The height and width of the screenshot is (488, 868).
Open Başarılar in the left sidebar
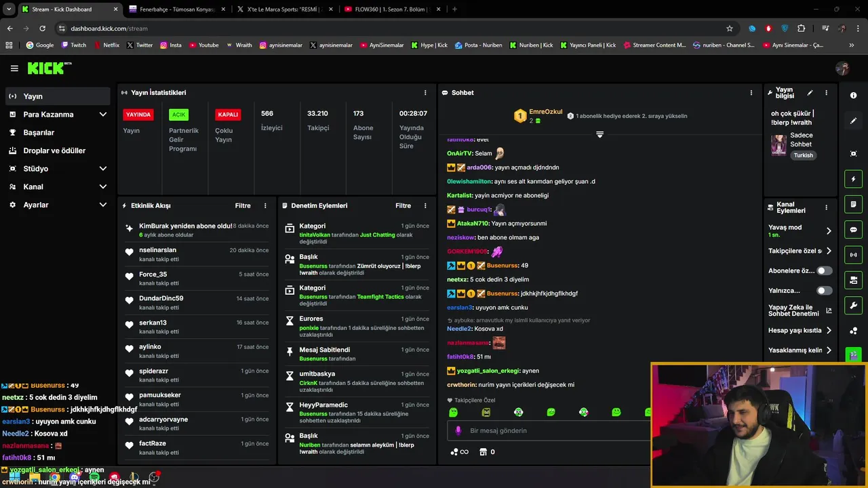(x=57, y=133)
